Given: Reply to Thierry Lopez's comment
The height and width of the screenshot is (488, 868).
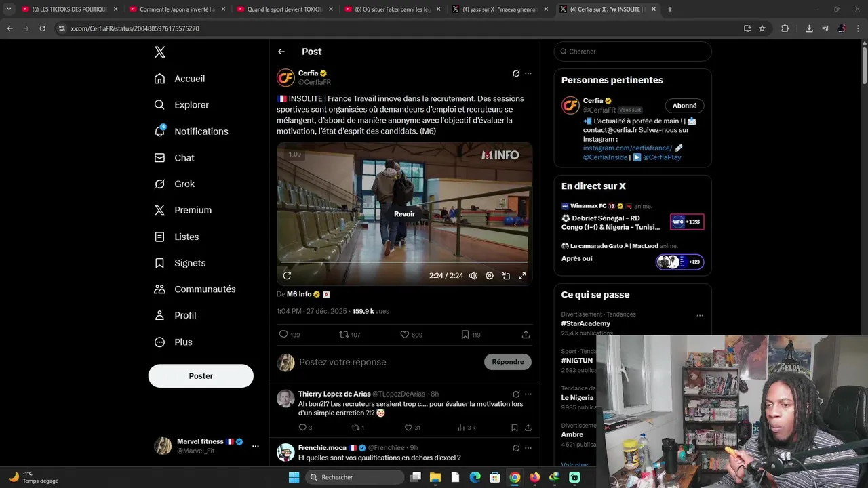Looking at the screenshot, I should pos(305,428).
